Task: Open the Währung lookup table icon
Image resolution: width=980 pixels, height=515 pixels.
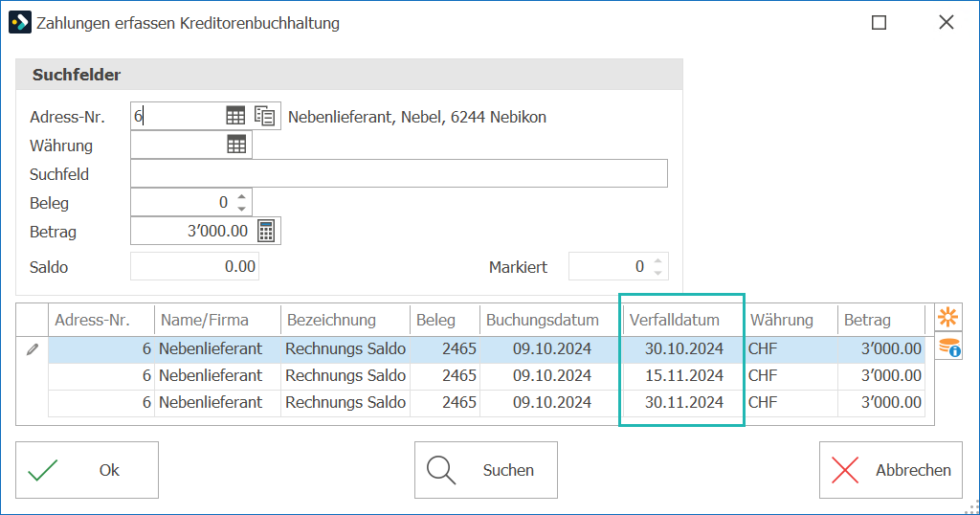Action: (x=236, y=145)
